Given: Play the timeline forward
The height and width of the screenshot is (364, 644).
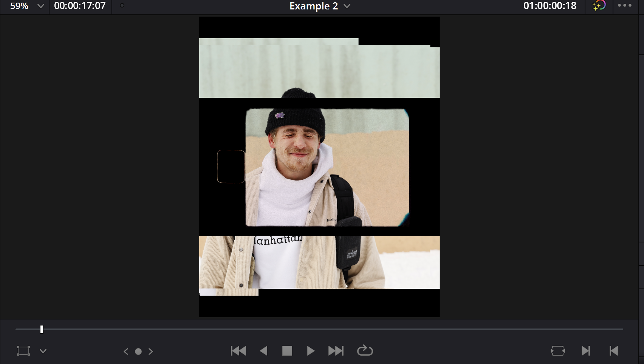Looking at the screenshot, I should point(311,351).
